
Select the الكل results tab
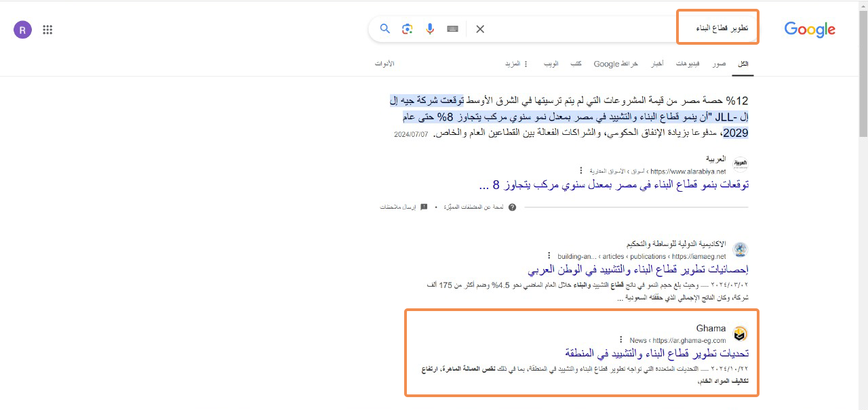pos(743,64)
